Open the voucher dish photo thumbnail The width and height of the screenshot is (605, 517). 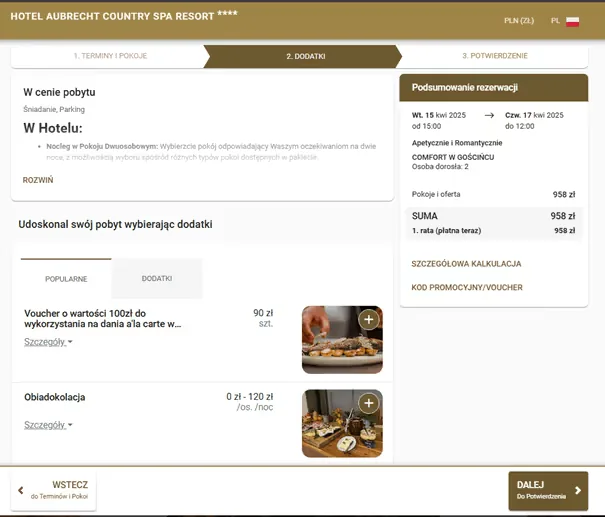[x=342, y=340]
